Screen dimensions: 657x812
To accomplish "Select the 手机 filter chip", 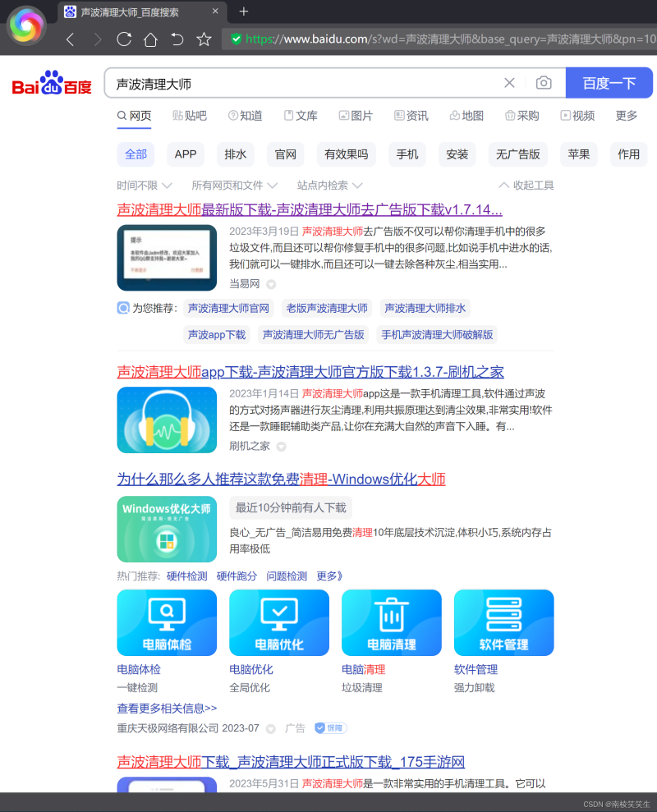I will tap(407, 154).
